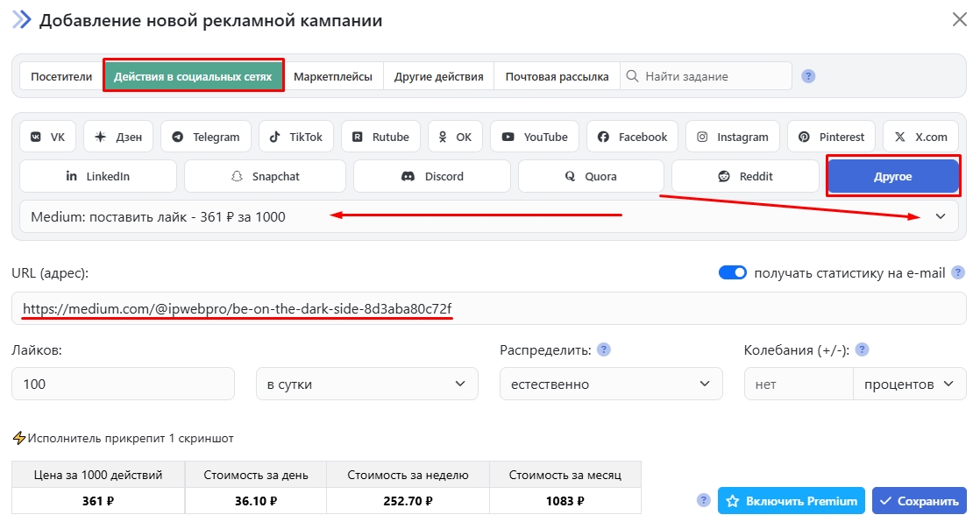Select the Pinterest platform button
Screen dimensions: 980x522
pyautogui.click(x=831, y=137)
